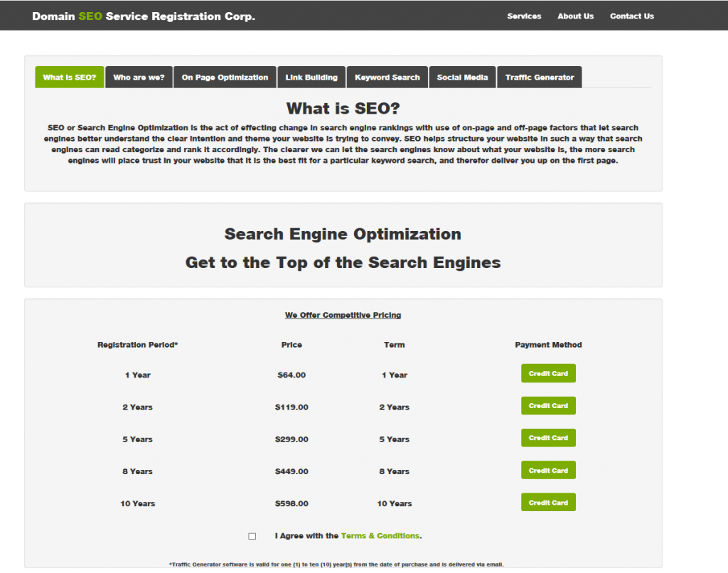Viewport: 728px width, 573px height.
Task: Open the Terms & Conditions link
Action: click(380, 535)
